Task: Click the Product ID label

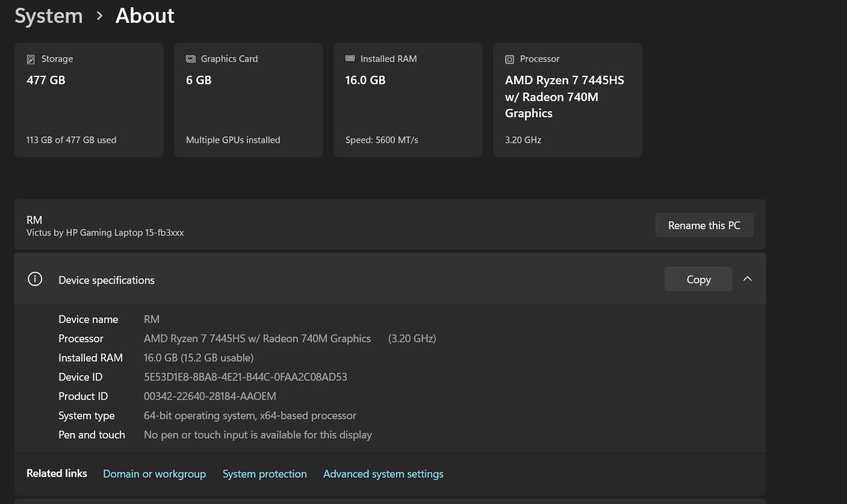Action: point(83,396)
